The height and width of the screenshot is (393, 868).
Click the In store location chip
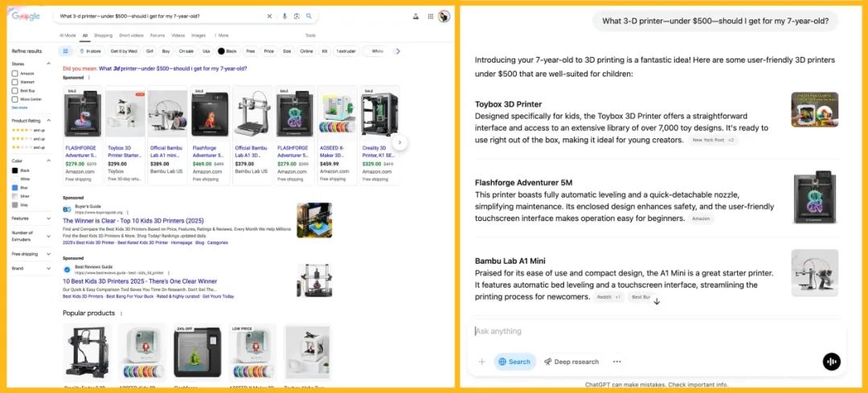click(x=92, y=51)
